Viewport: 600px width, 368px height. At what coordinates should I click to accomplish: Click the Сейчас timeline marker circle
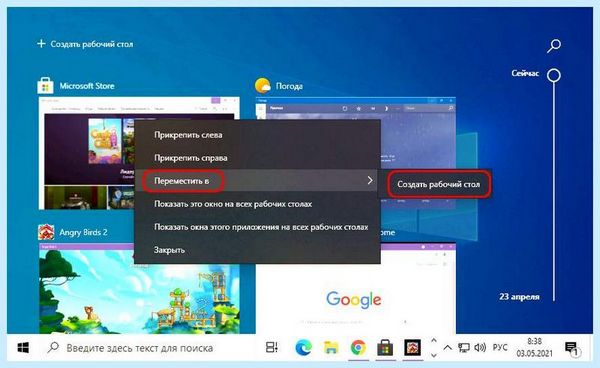click(x=554, y=75)
